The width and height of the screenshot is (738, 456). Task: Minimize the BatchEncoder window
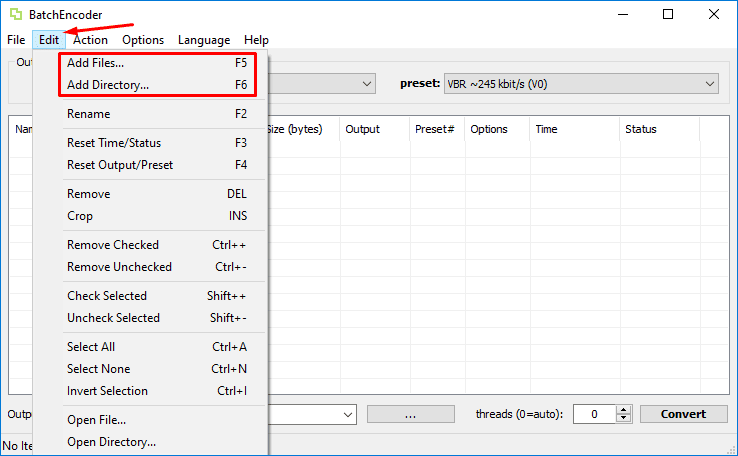coord(623,15)
